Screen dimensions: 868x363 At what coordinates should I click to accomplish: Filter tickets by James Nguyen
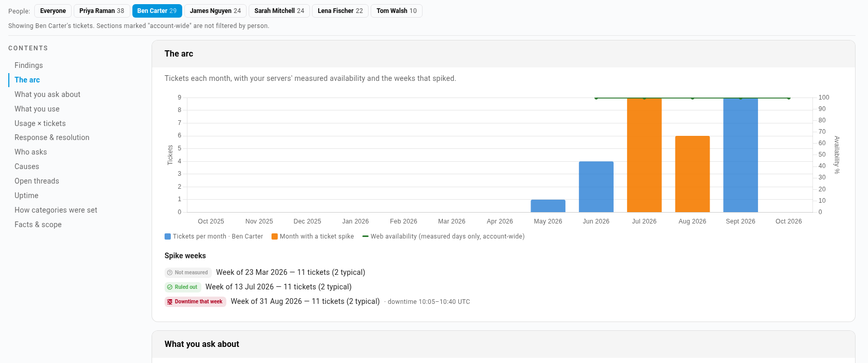[x=215, y=11]
